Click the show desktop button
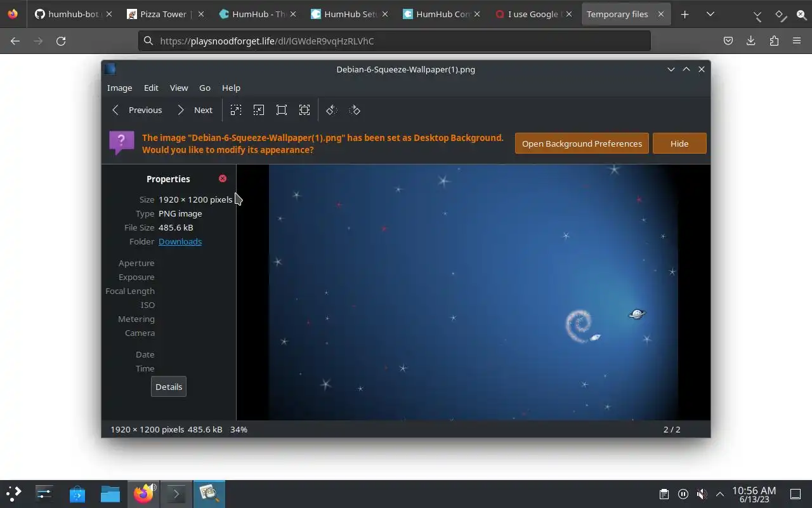812x508 pixels. click(795, 494)
